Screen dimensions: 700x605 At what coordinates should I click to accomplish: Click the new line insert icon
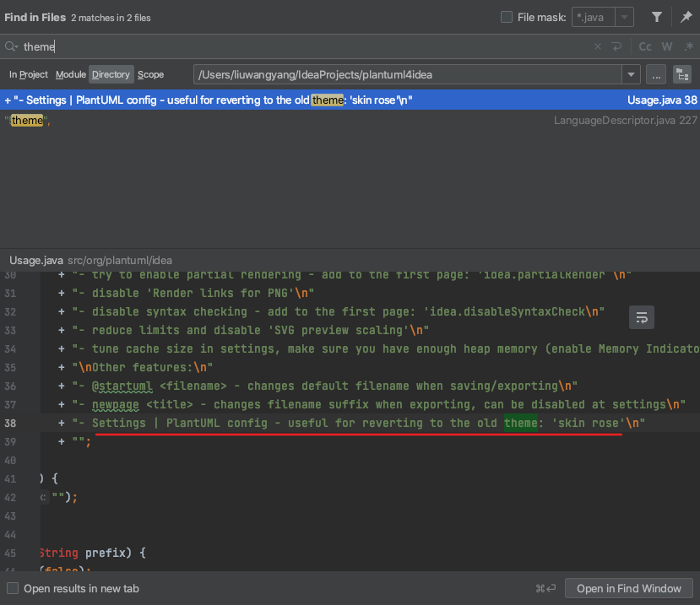click(617, 47)
